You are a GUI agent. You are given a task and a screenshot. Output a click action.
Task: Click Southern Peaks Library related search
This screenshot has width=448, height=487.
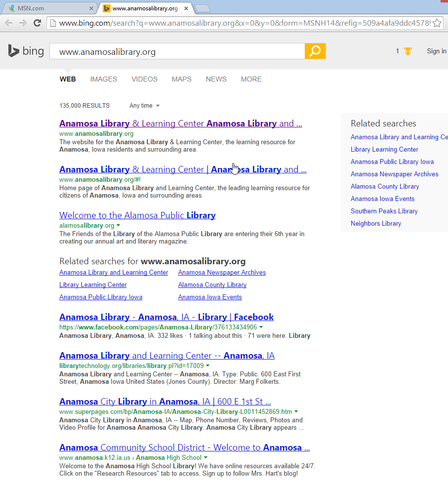pyautogui.click(x=384, y=211)
